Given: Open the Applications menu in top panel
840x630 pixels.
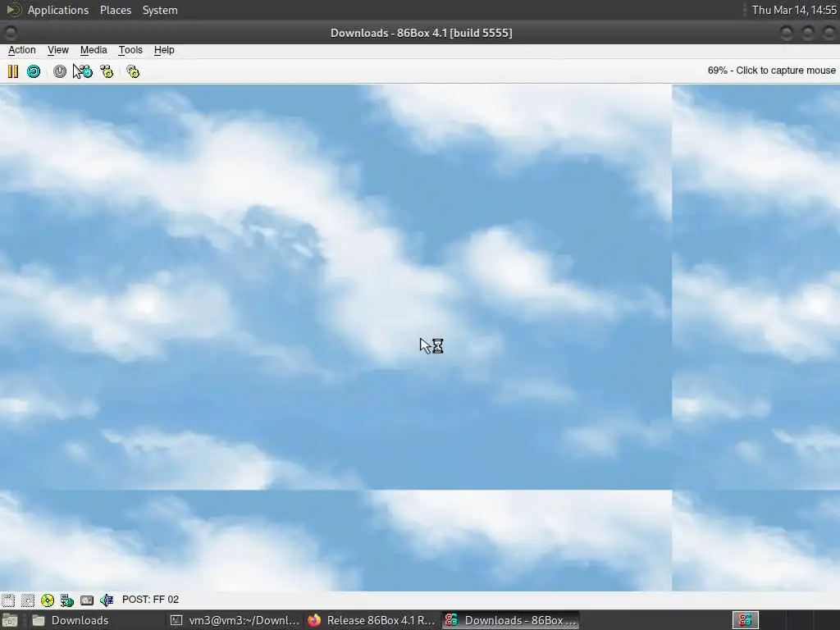Looking at the screenshot, I should 58,10.
